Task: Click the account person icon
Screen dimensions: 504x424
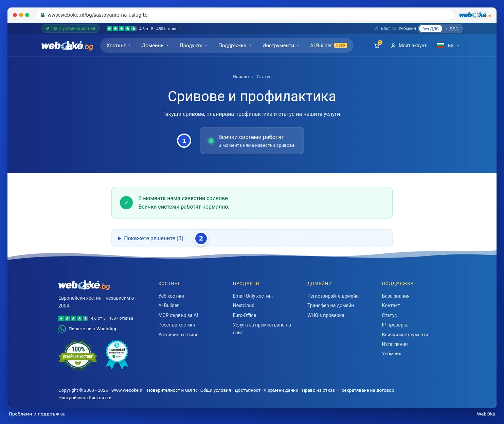Action: [x=393, y=46]
